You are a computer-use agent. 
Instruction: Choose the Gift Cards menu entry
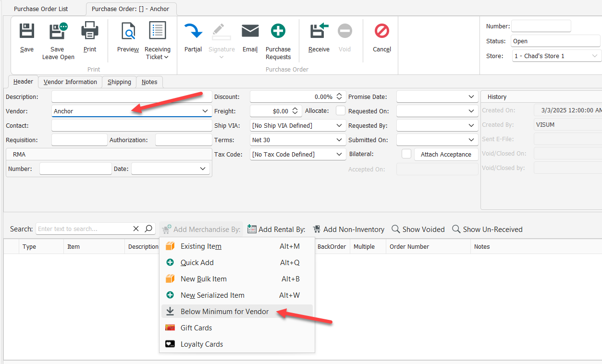click(x=237, y=328)
